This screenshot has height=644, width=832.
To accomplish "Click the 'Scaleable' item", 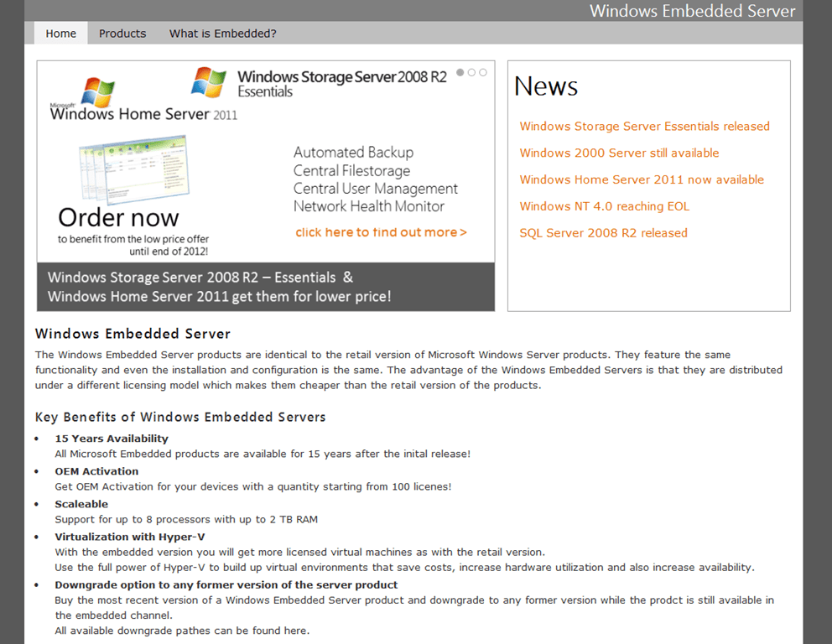I will [81, 504].
